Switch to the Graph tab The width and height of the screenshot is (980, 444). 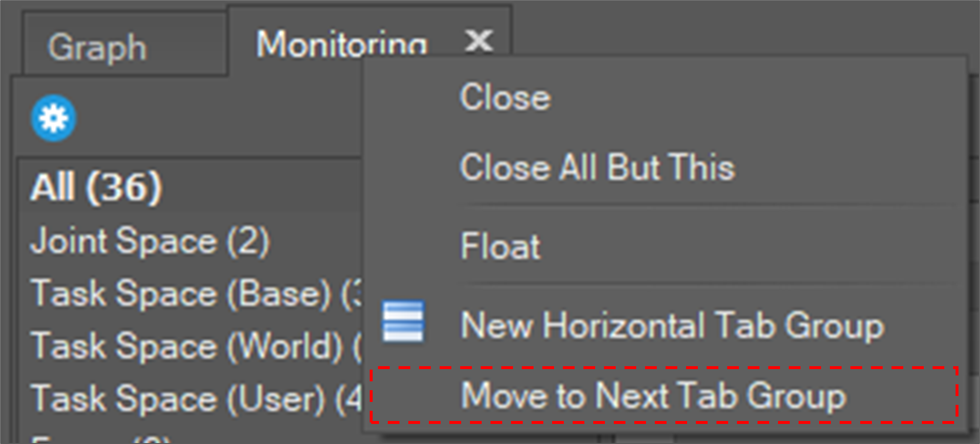click(x=97, y=48)
